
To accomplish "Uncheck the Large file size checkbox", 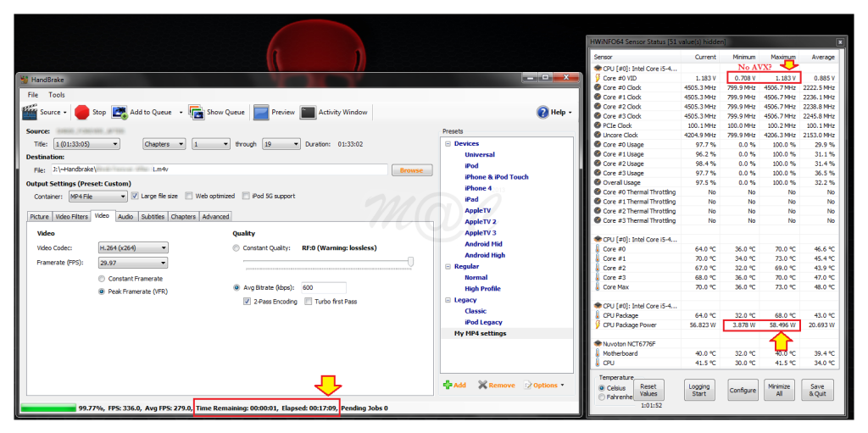I will (x=135, y=196).
